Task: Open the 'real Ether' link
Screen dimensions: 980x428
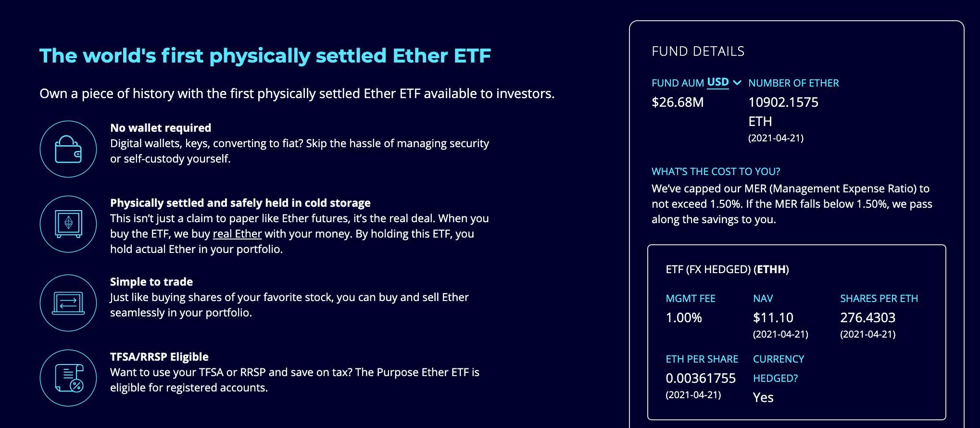Action: pyautogui.click(x=237, y=234)
